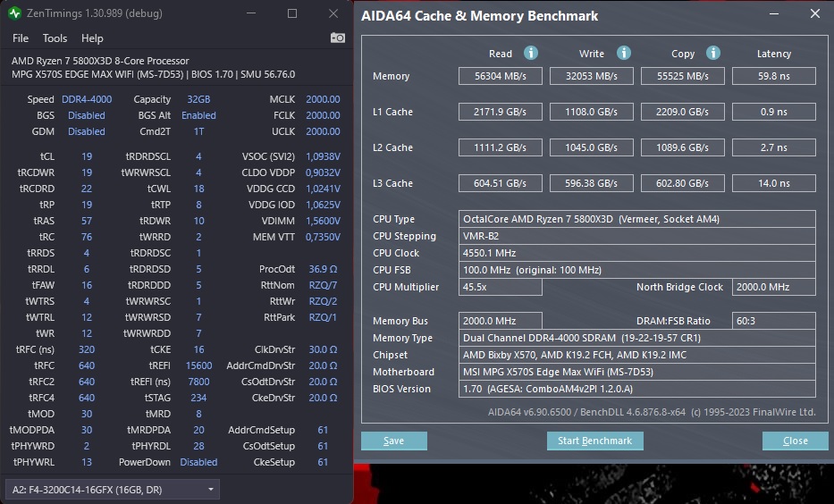Click the Save button in AIDA64
Screen dimensions: 834x504
[x=393, y=441]
